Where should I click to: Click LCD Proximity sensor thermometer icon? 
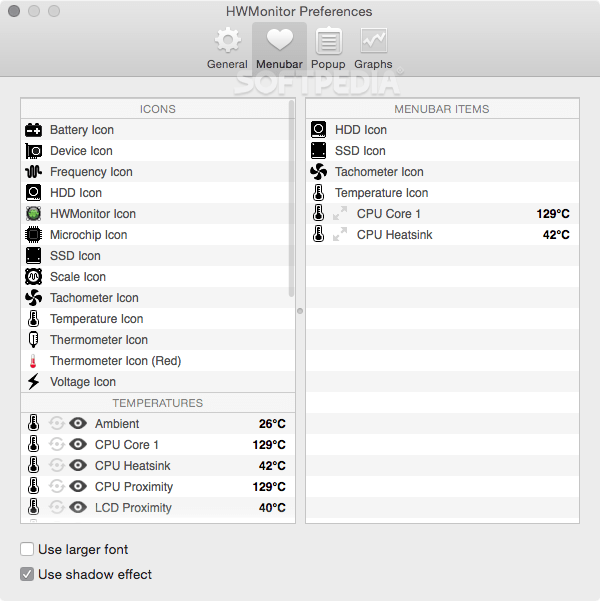point(33,507)
